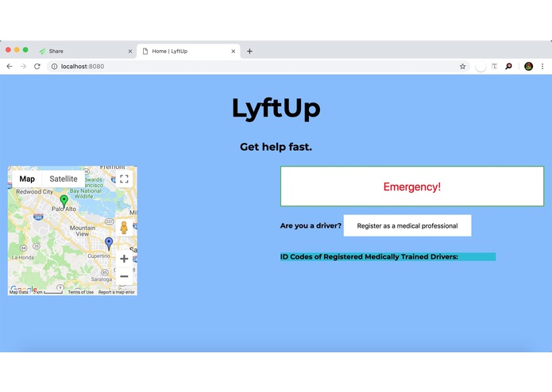Bookmark this page with the star icon

click(462, 67)
